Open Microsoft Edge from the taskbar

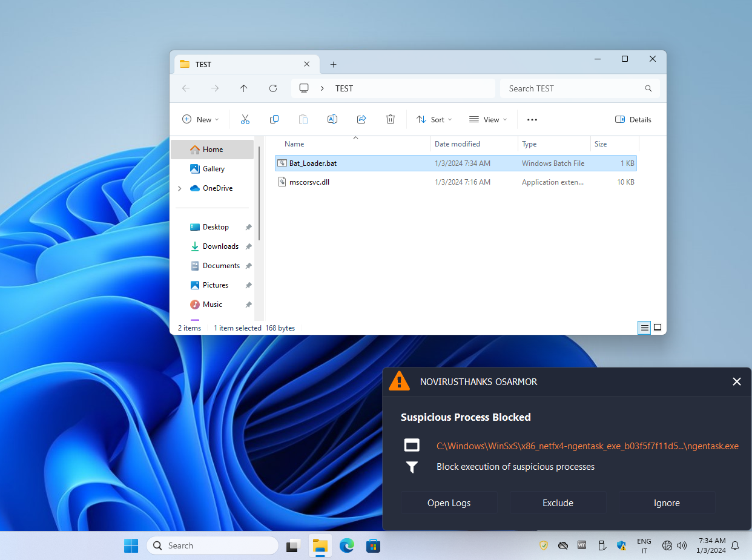point(346,545)
